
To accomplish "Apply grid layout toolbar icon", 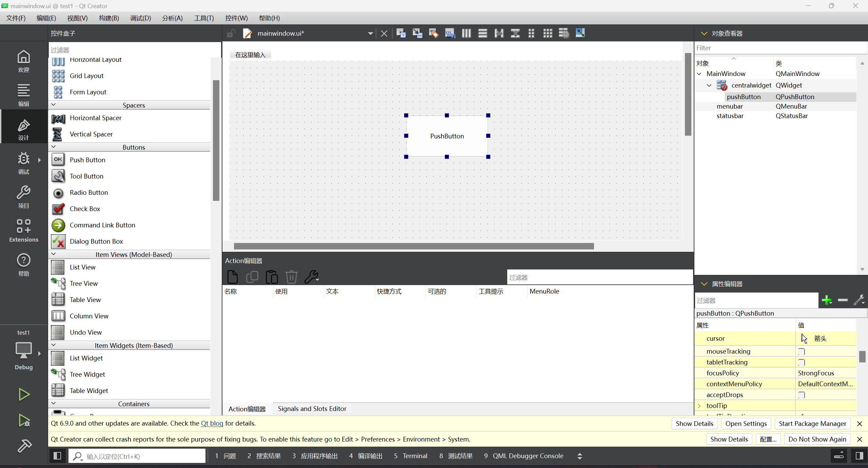I will (x=548, y=33).
